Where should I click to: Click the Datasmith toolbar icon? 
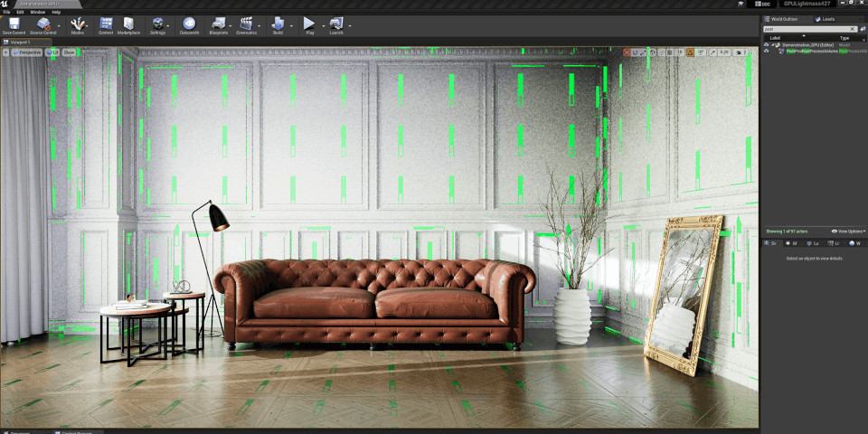[189, 25]
